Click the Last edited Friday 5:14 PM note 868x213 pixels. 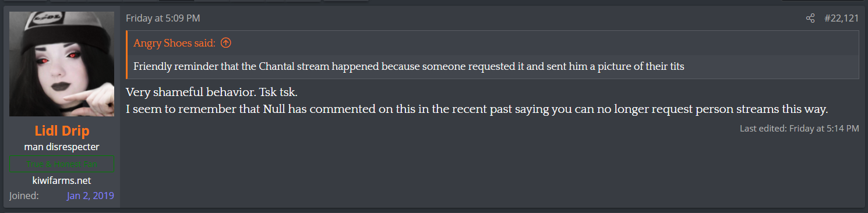(x=799, y=128)
